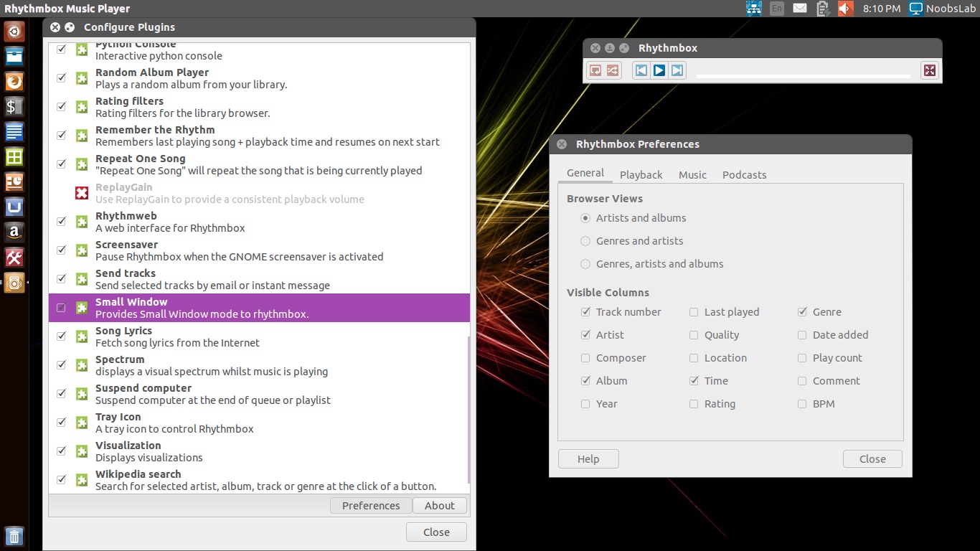The height and width of the screenshot is (551, 980).
Task: Turn off the Song Lyrics plugin
Action: pos(61,336)
